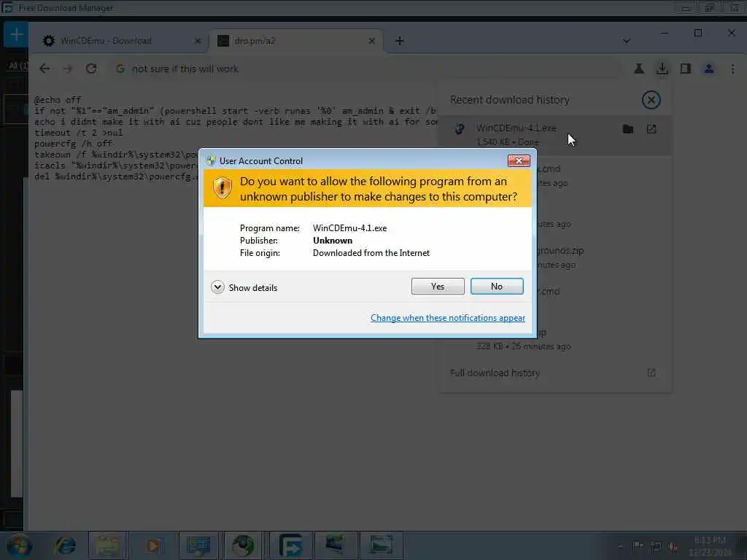Show WinCDEmu-4.1.exe in folder
The height and width of the screenshot is (560, 747).
pos(628,129)
